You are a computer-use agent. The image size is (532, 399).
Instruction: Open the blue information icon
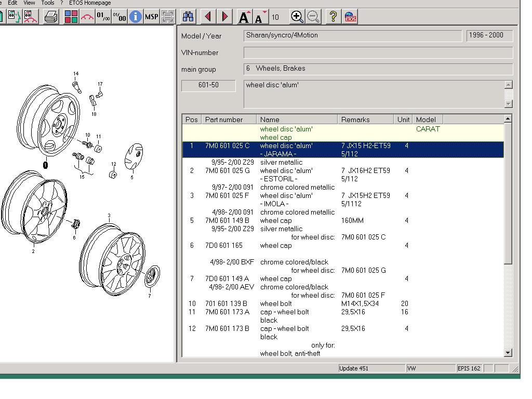click(135, 17)
